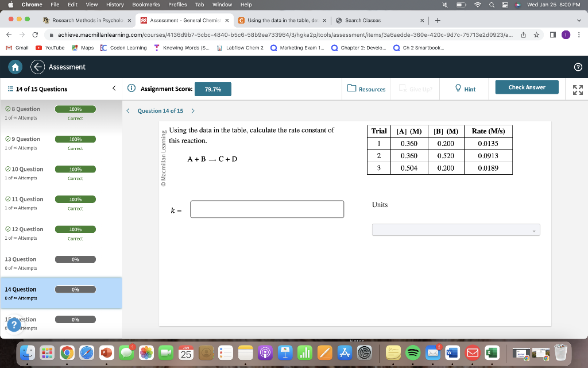The width and height of the screenshot is (588, 368).
Task: Click the blue help question mark icon
Action: coord(13,325)
